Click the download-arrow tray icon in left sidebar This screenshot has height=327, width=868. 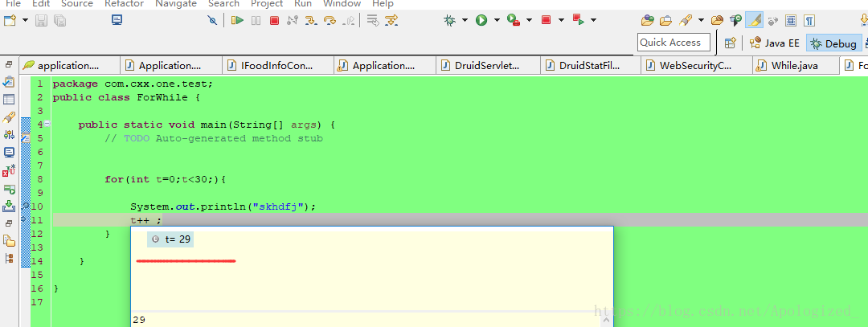click(9, 206)
